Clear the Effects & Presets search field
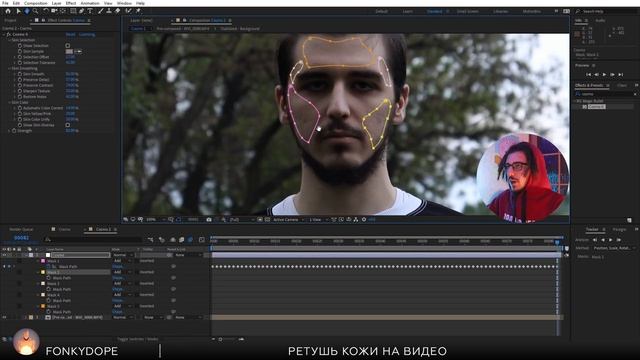The width and height of the screenshot is (640, 360). (635, 94)
